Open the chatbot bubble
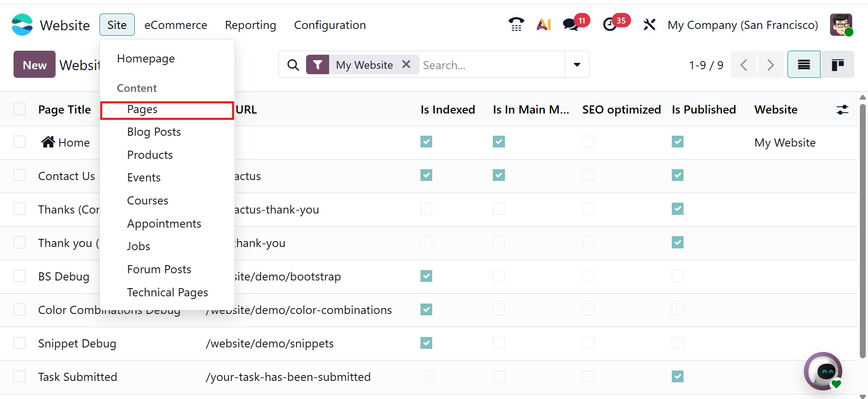The height and width of the screenshot is (399, 868). point(823,371)
